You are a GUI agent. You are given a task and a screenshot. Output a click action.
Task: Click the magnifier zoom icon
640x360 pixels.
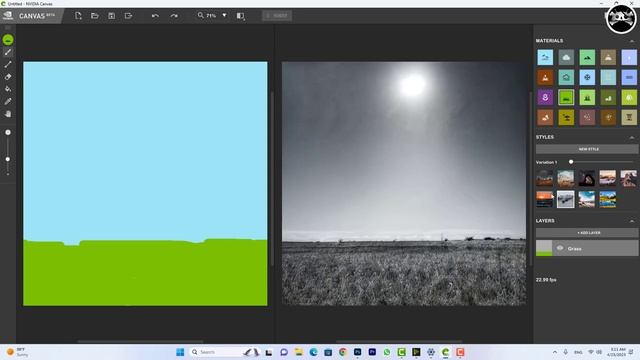(200, 15)
